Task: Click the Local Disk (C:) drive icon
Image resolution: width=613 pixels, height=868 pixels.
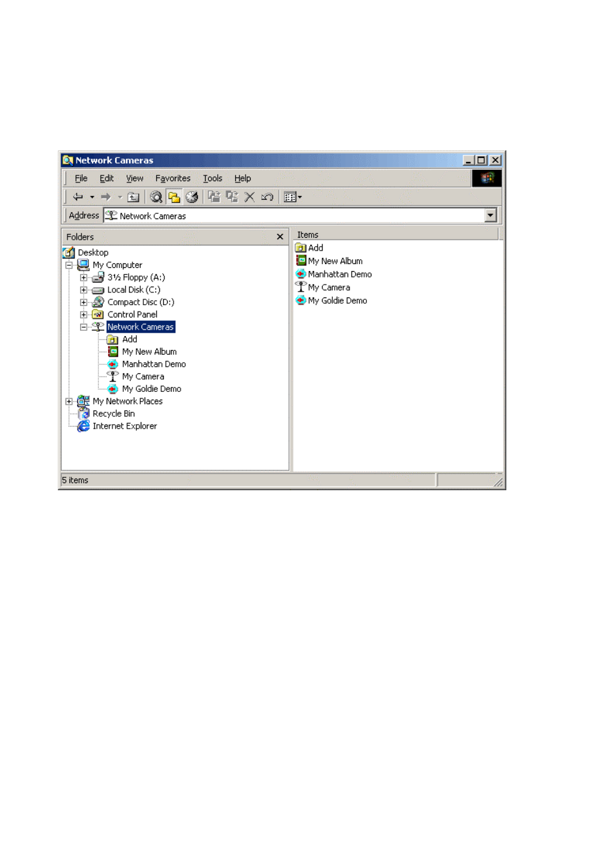Action: (98, 290)
